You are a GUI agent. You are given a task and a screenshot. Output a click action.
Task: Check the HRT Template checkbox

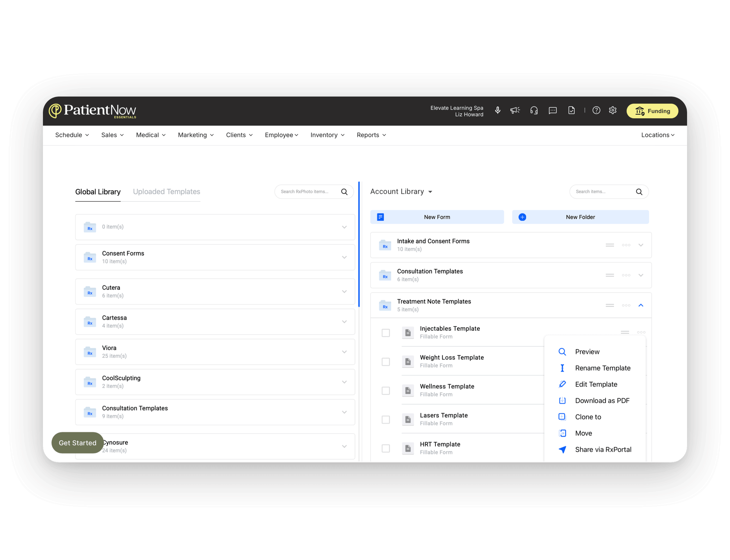[x=386, y=448]
